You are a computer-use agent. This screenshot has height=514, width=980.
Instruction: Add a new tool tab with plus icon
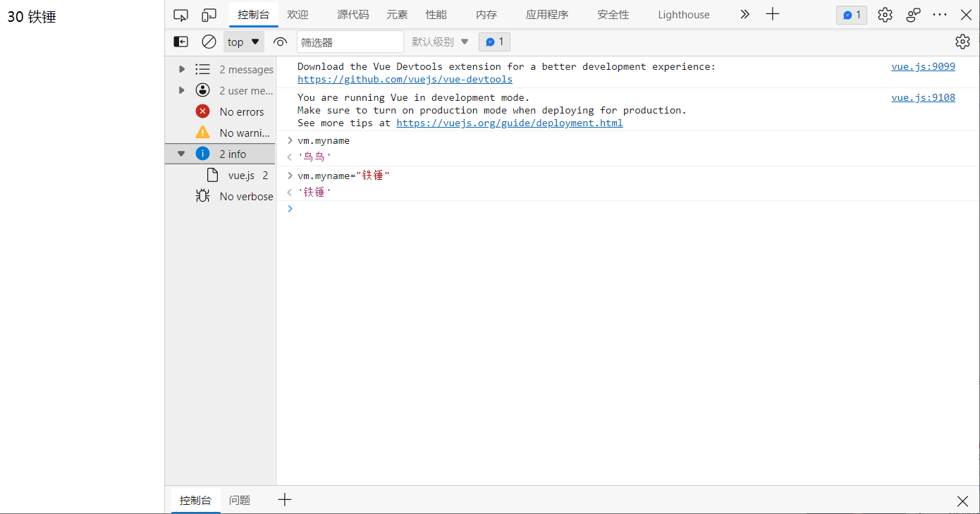pyautogui.click(x=773, y=14)
